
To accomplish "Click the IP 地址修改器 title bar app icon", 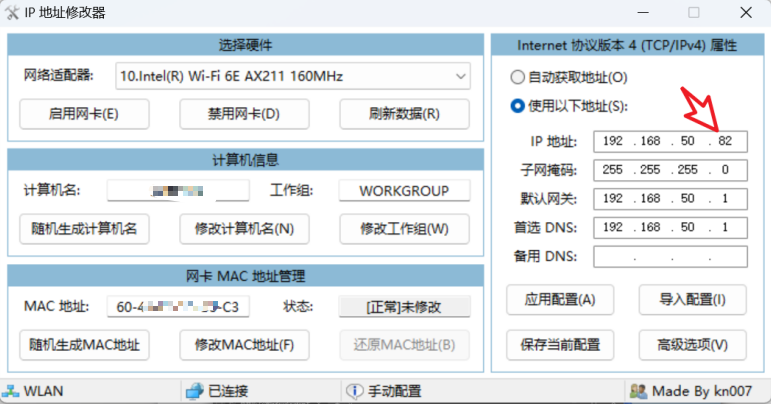I will (11, 12).
